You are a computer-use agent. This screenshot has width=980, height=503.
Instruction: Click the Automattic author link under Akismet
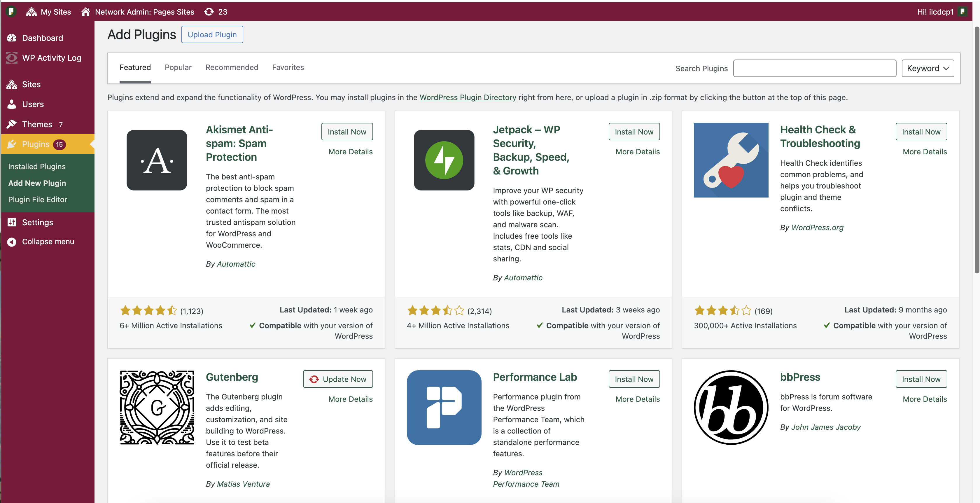236,264
